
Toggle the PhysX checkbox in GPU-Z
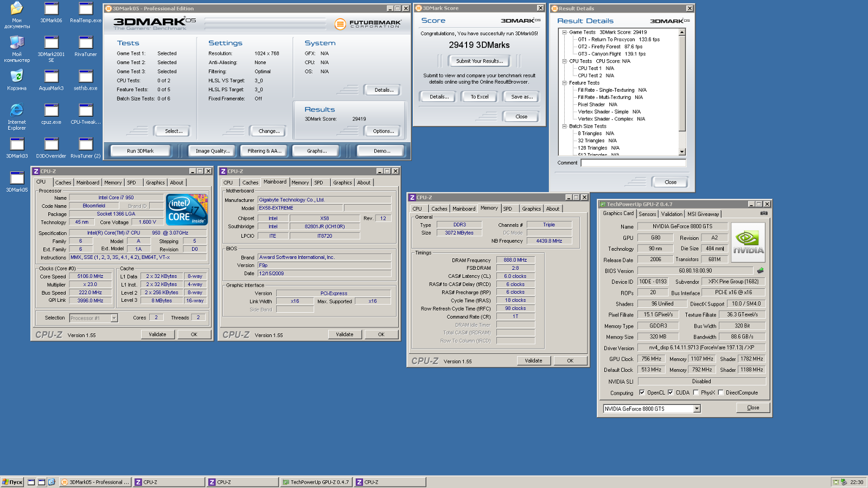pyautogui.click(x=695, y=392)
